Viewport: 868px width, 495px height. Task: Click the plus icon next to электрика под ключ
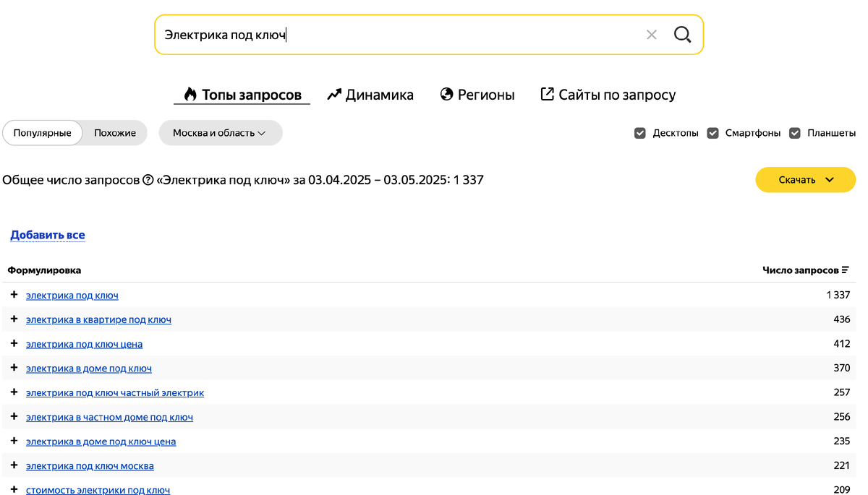coord(14,295)
